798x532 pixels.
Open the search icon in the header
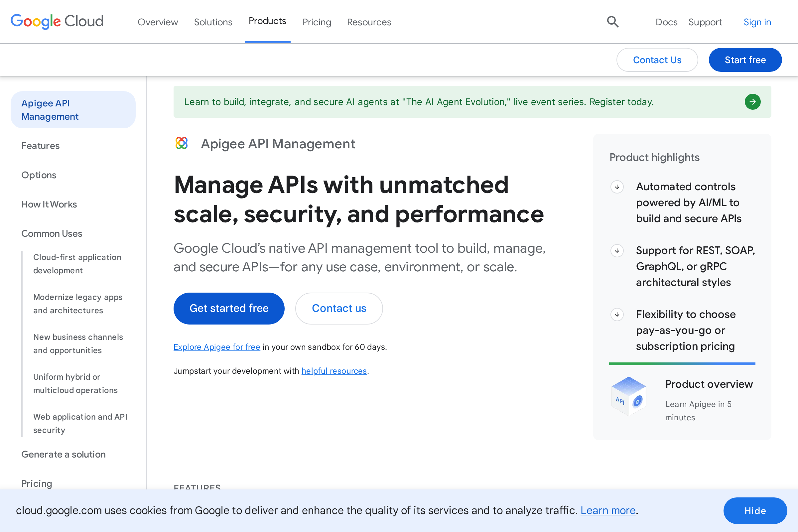612,22
